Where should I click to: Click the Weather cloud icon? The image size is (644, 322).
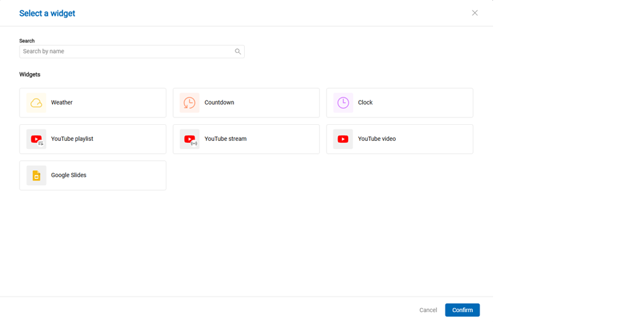coord(36,103)
